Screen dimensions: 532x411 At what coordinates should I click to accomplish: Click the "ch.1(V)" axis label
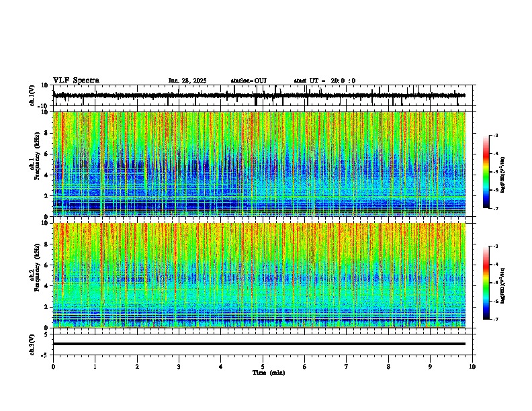pyautogui.click(x=32, y=95)
